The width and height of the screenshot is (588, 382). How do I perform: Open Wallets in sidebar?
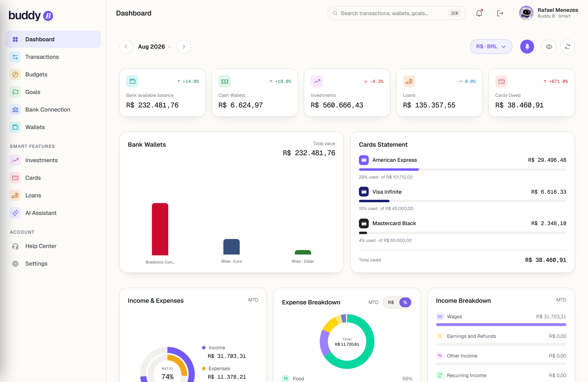[53, 127]
